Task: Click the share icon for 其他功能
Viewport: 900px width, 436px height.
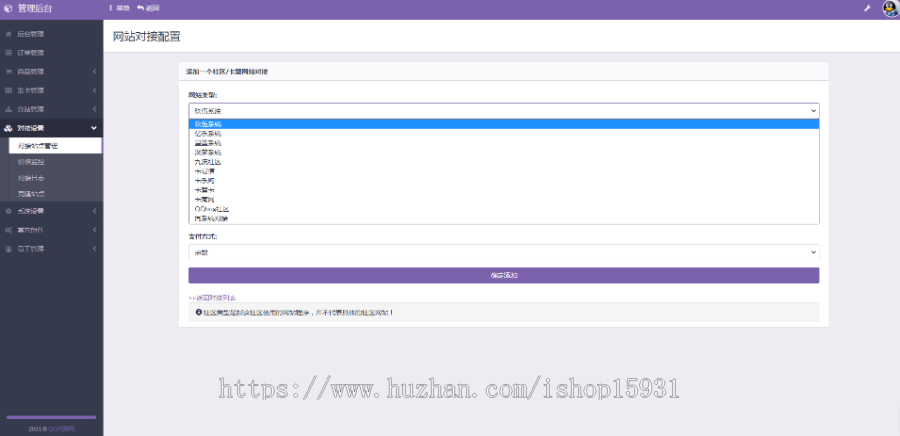Action: [x=8, y=230]
